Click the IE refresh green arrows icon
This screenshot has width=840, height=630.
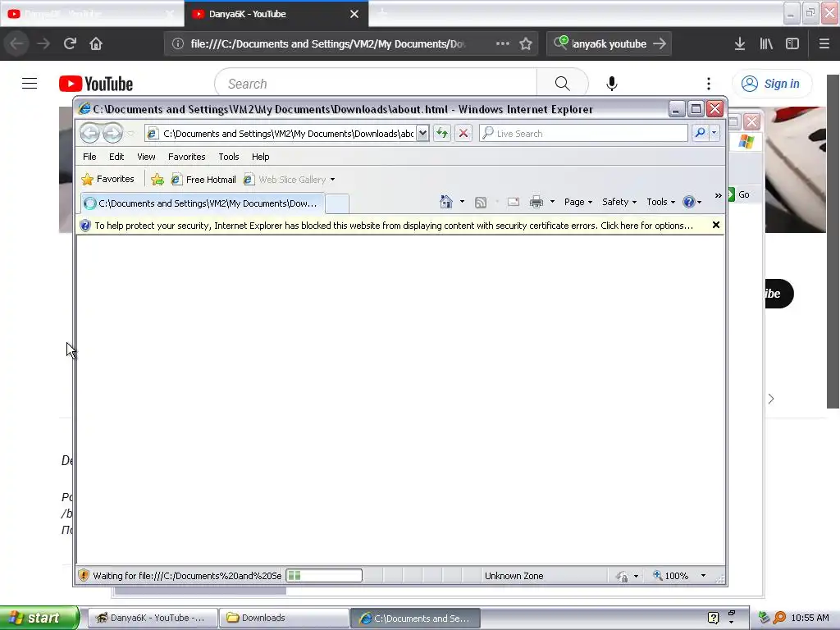(442, 133)
